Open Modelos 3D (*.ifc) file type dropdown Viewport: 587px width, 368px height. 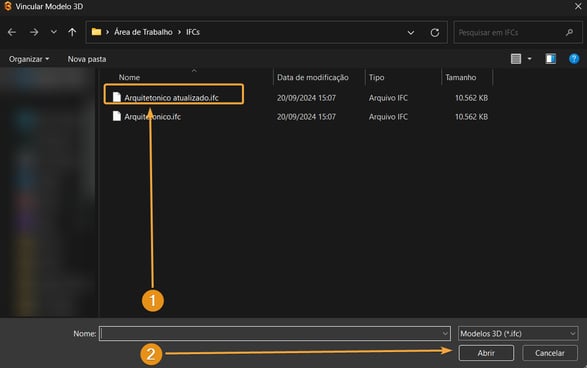tap(518, 333)
